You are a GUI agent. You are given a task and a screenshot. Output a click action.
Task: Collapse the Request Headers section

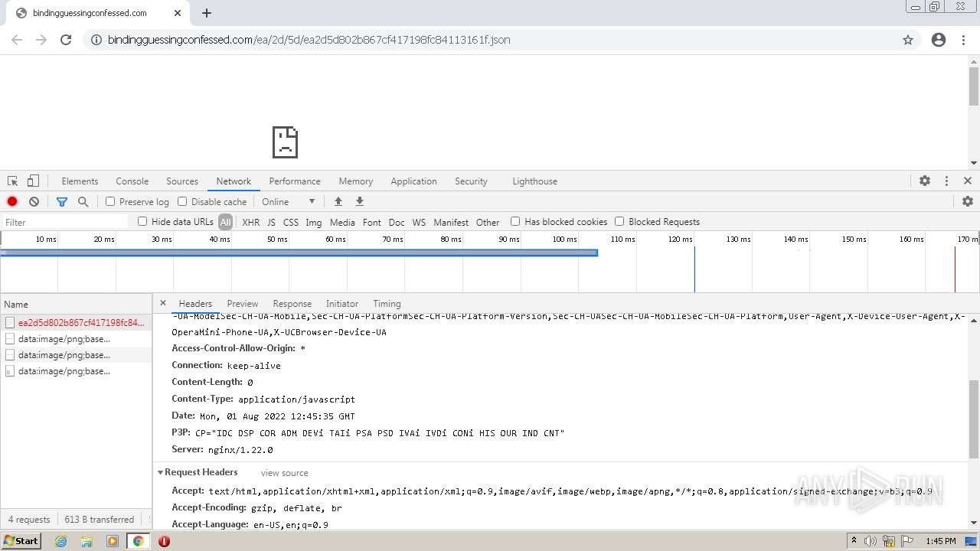click(161, 472)
